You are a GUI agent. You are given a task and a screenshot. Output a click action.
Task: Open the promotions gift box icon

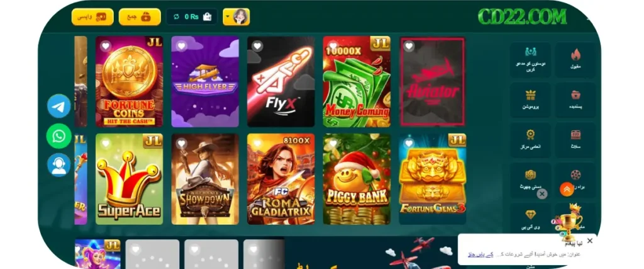[x=531, y=95]
